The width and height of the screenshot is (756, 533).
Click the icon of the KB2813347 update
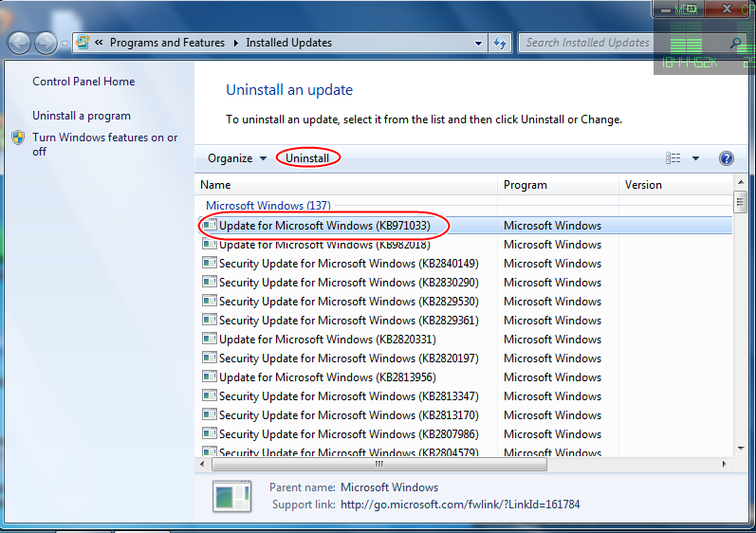coord(210,395)
